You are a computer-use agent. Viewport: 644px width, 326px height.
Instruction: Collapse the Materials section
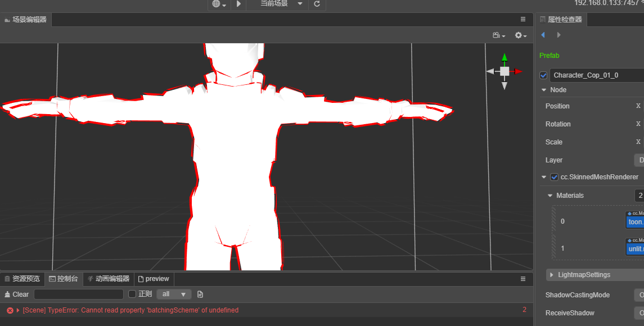tap(550, 196)
